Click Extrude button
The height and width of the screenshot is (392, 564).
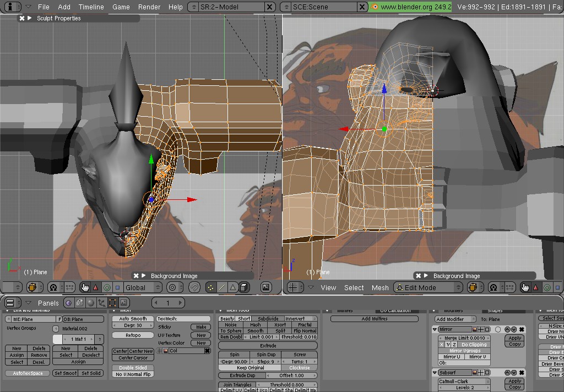click(x=268, y=346)
